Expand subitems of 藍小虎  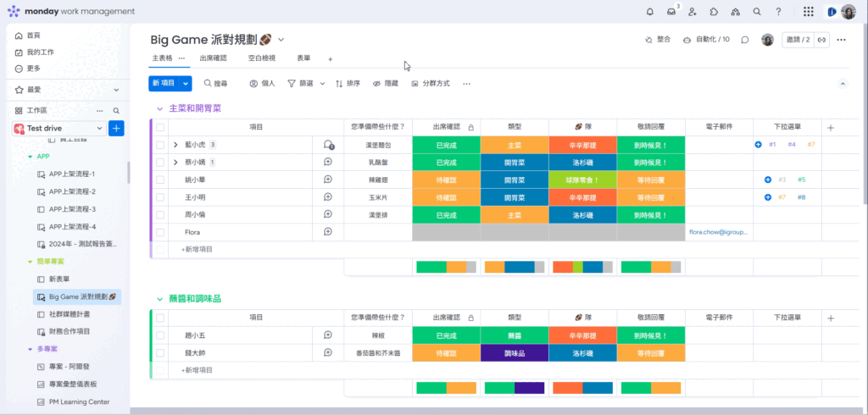click(175, 145)
